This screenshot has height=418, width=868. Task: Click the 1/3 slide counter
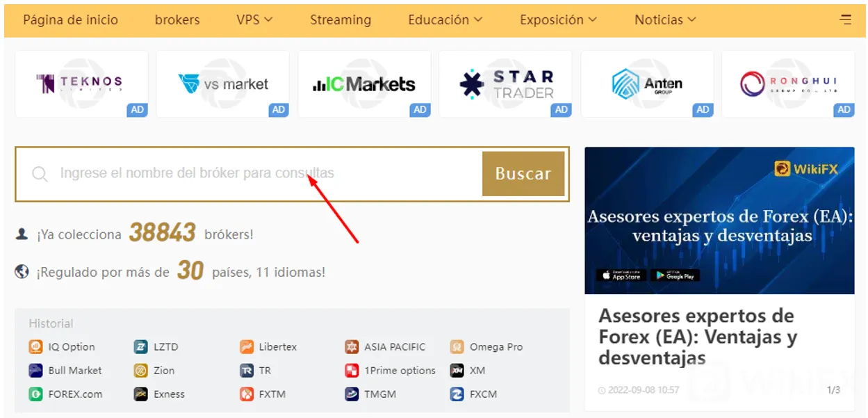pyautogui.click(x=833, y=389)
